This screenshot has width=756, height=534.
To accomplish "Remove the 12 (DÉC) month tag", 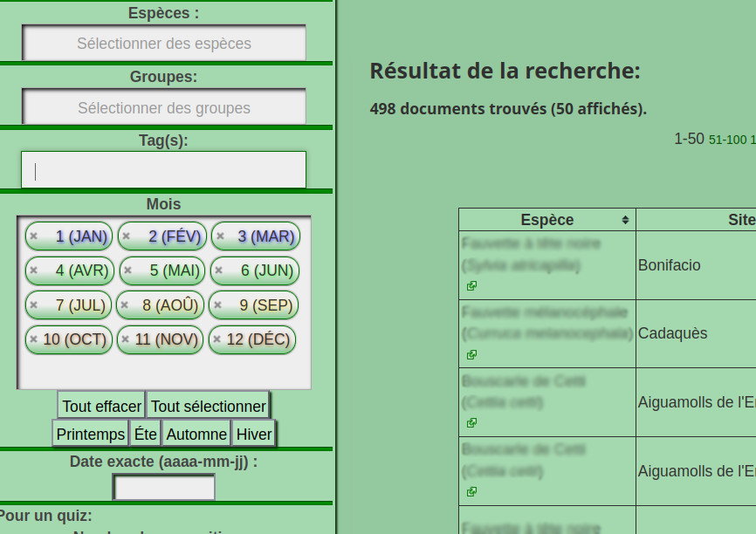I will 216,339.
